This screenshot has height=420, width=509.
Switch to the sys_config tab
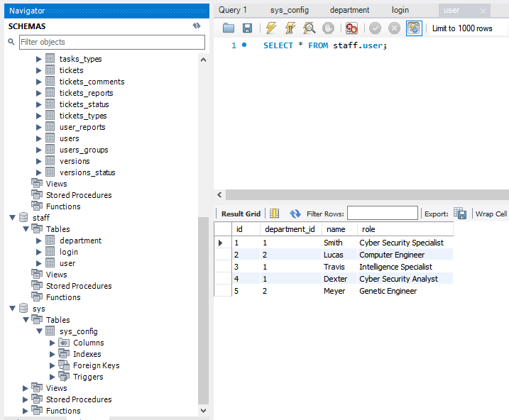click(290, 10)
